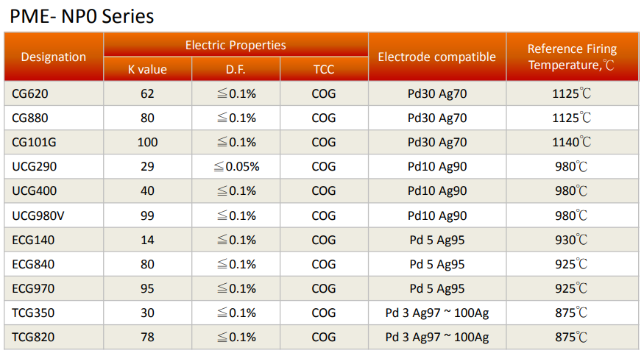The image size is (644, 353).
Task: Select K value 99 for UCG980V
Action: click(147, 215)
